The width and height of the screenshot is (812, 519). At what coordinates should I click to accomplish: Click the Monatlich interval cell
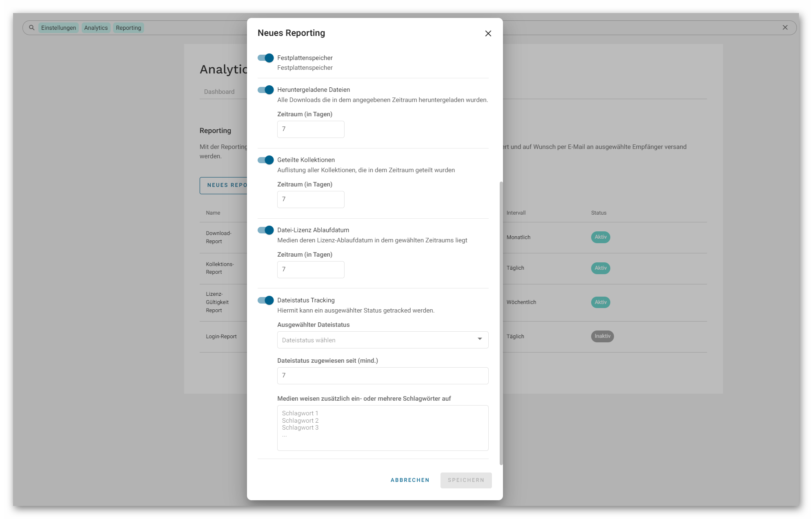(x=518, y=237)
